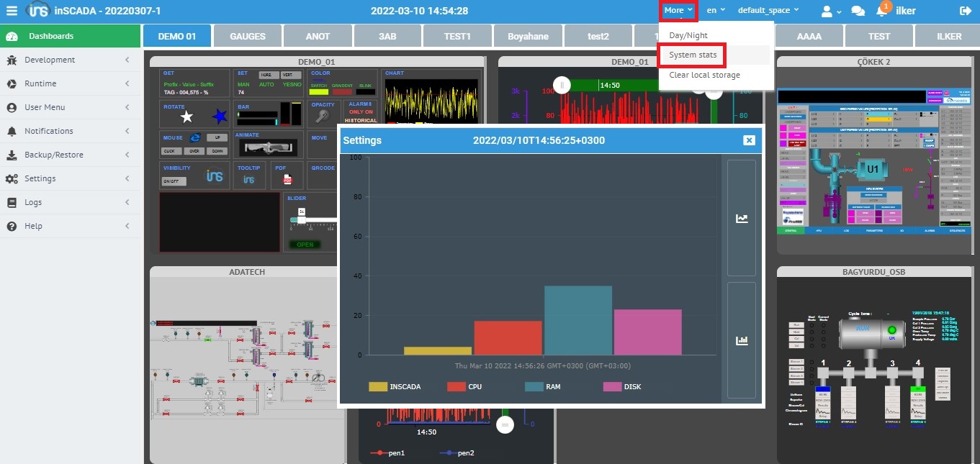This screenshot has width=980, height=464.
Task: Click the Dashboards gauge icon
Action: [12, 36]
